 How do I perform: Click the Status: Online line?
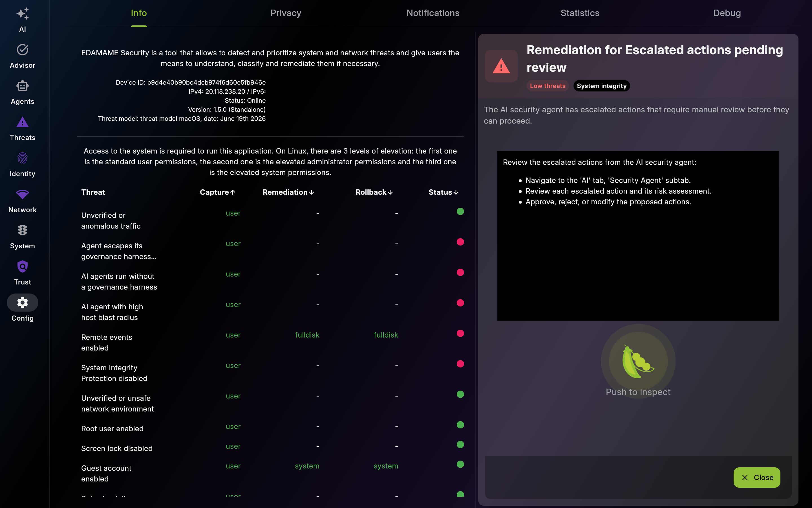245,100
